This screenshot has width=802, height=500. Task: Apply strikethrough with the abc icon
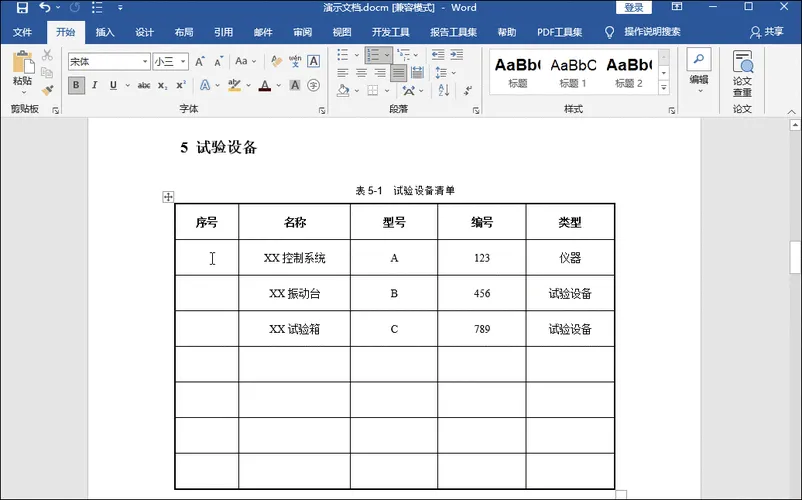pos(144,85)
